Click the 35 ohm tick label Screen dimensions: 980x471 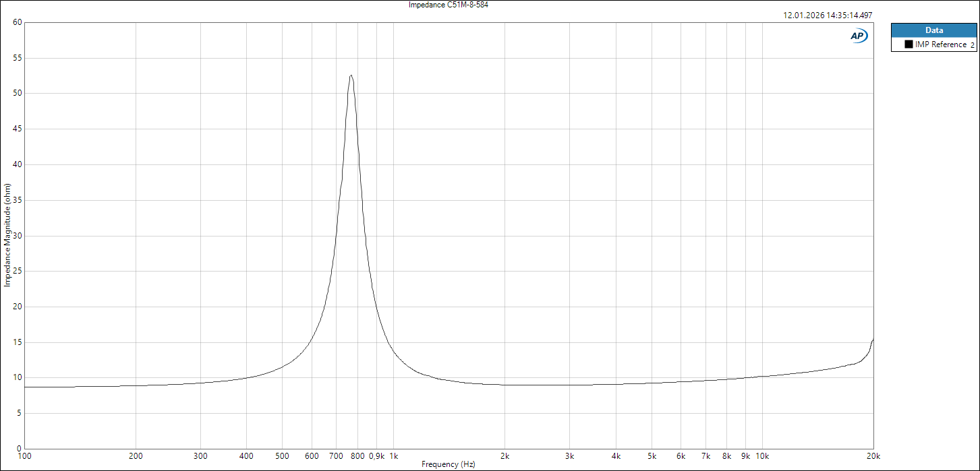point(18,200)
